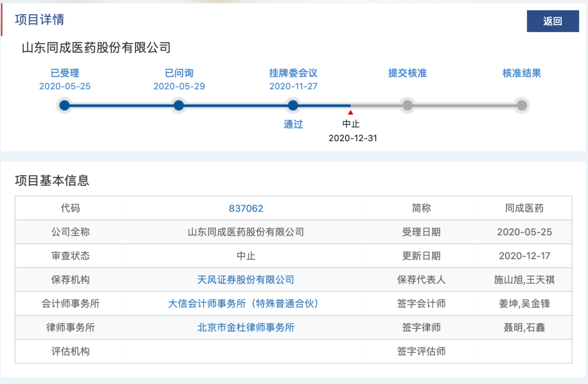588x384 pixels.
Task: Click the 保荐机构 label cell
Action: [x=70, y=280]
